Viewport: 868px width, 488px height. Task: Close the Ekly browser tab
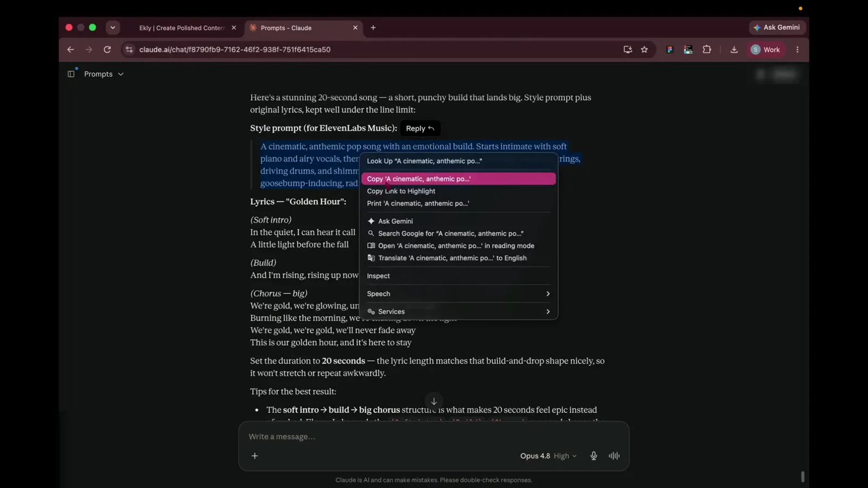coord(234,28)
